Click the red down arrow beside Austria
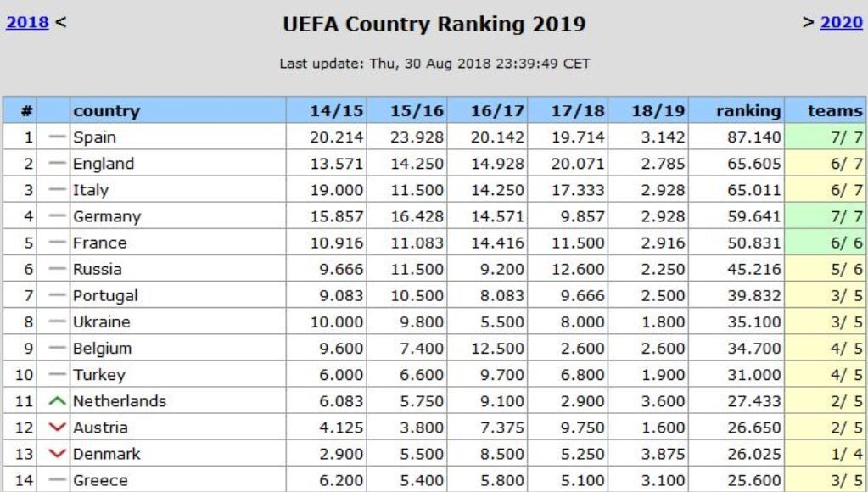This screenshot has width=868, height=492. (58, 426)
